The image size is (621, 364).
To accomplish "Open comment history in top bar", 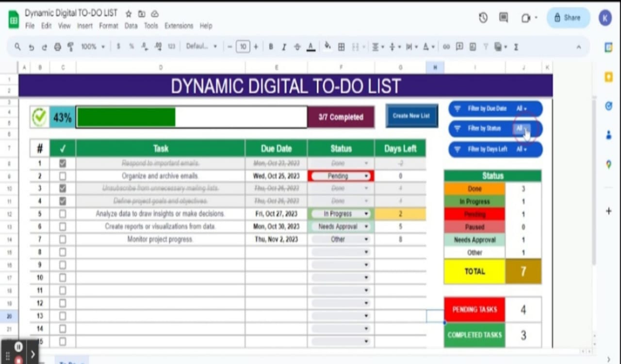I will tap(504, 18).
